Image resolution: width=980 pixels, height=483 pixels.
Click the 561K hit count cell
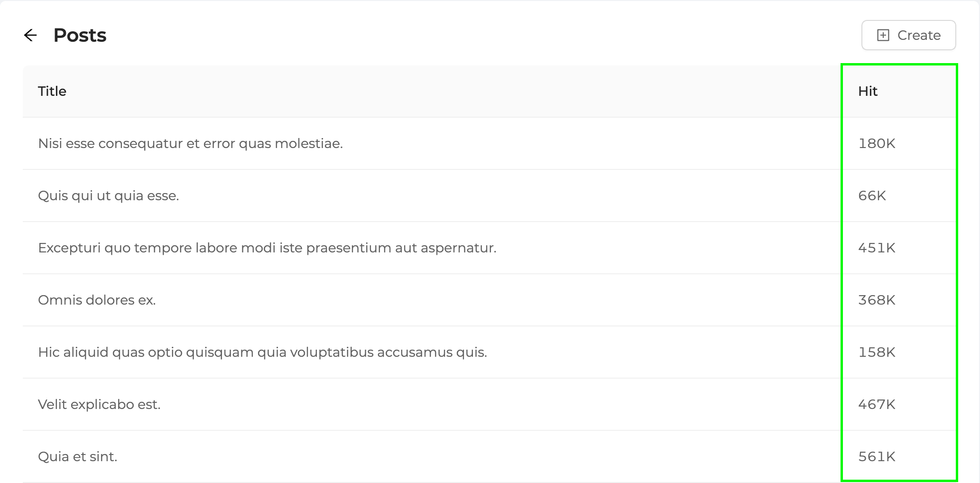pyautogui.click(x=877, y=456)
